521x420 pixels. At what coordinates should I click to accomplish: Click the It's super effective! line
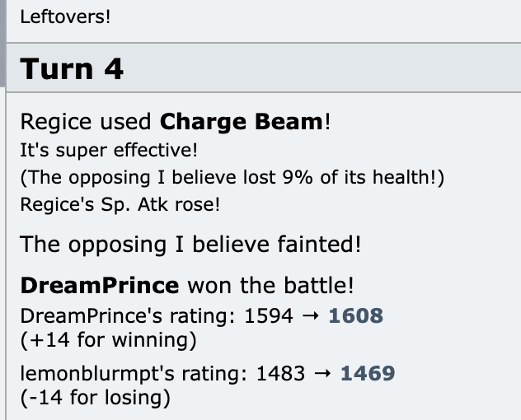point(109,151)
